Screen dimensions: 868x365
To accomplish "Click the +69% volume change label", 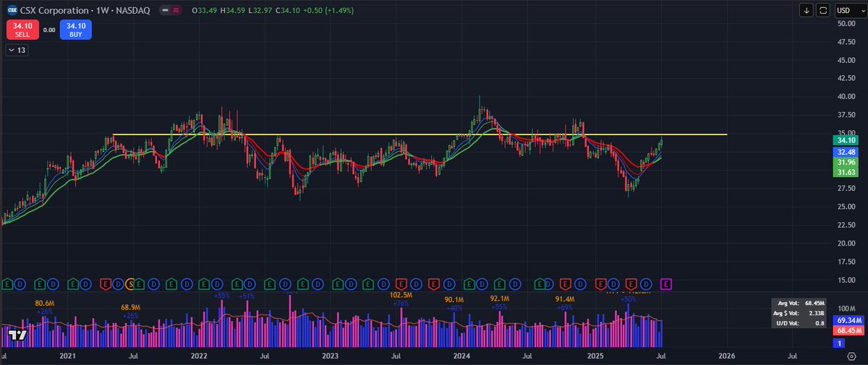I will point(566,307).
